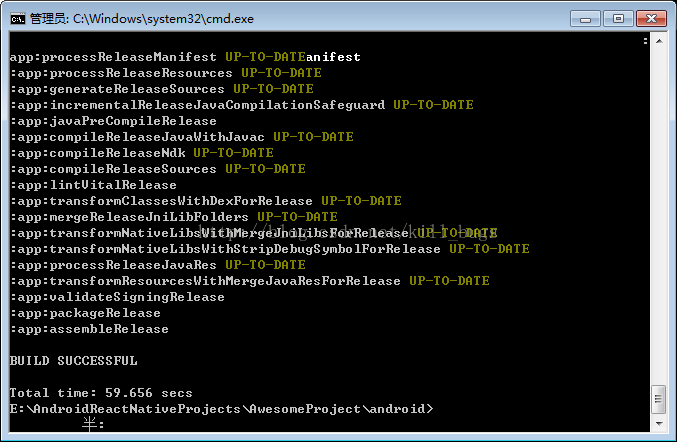Click the text :app:processReleaseResources

click(121, 73)
